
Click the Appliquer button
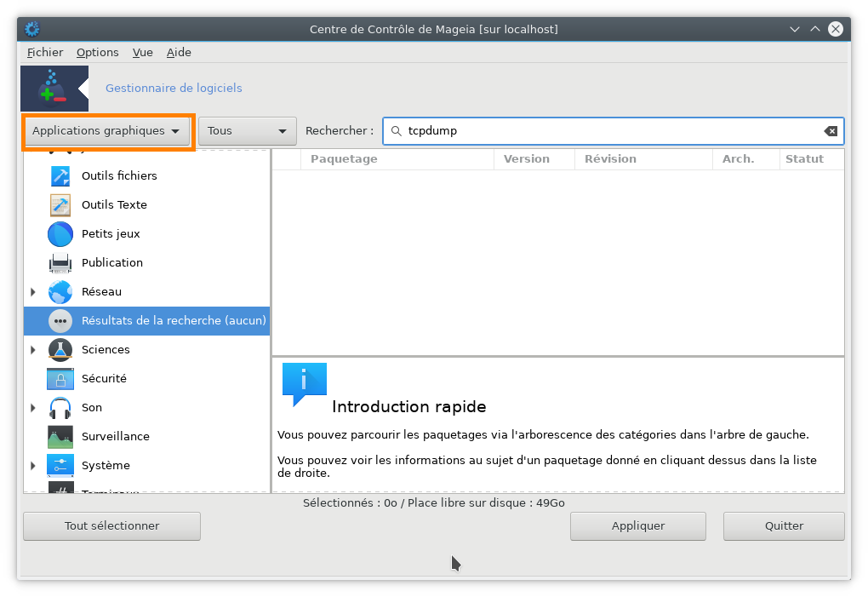click(x=637, y=526)
